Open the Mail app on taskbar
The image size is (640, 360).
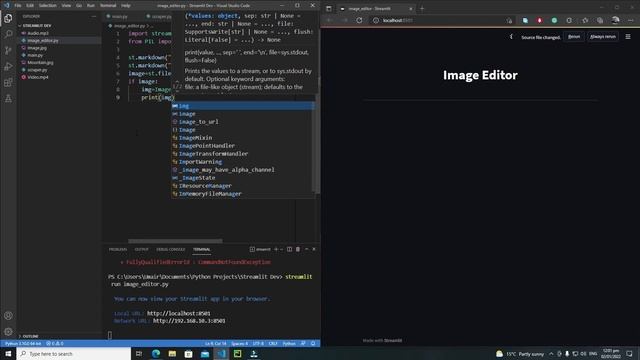click(x=205, y=353)
